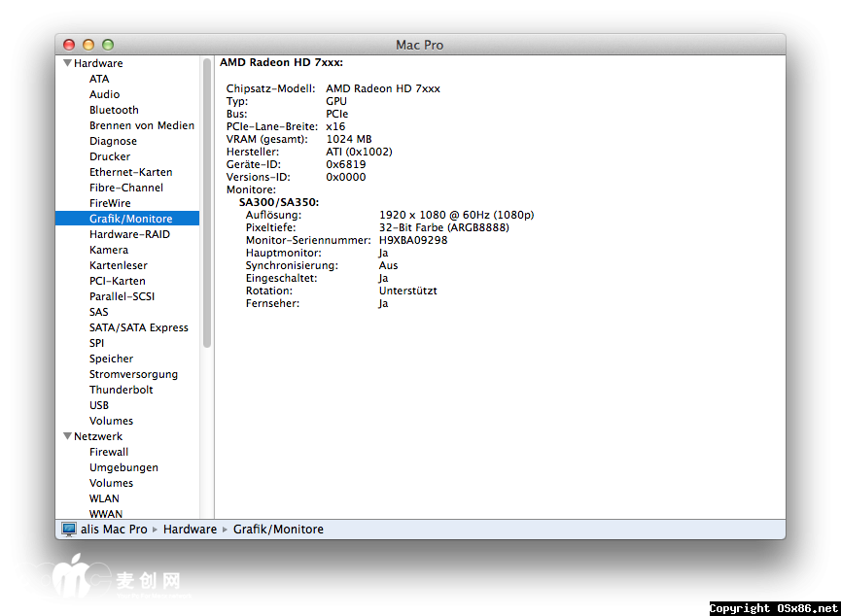
Task: Select Firewall under Netzwerk
Action: (x=109, y=452)
